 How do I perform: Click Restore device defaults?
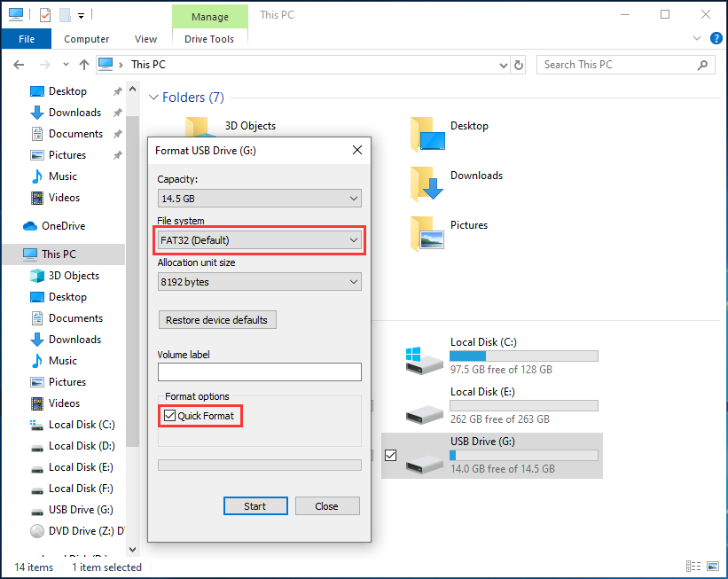click(217, 319)
